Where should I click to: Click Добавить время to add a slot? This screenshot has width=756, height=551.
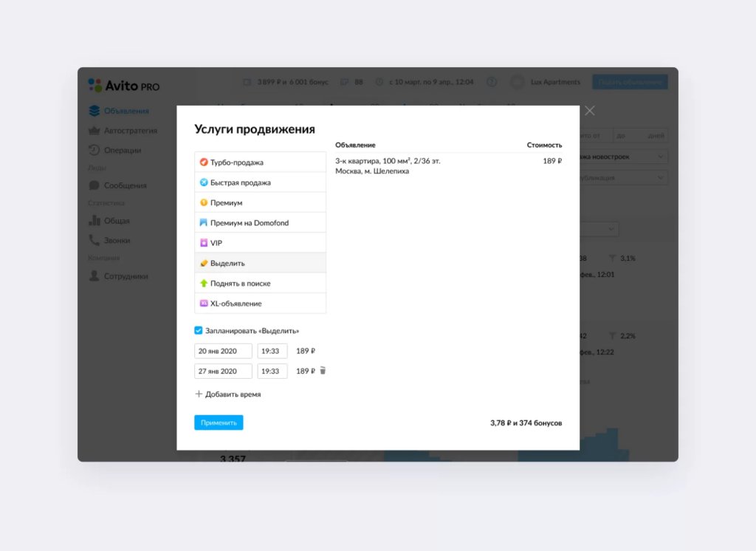click(x=228, y=394)
